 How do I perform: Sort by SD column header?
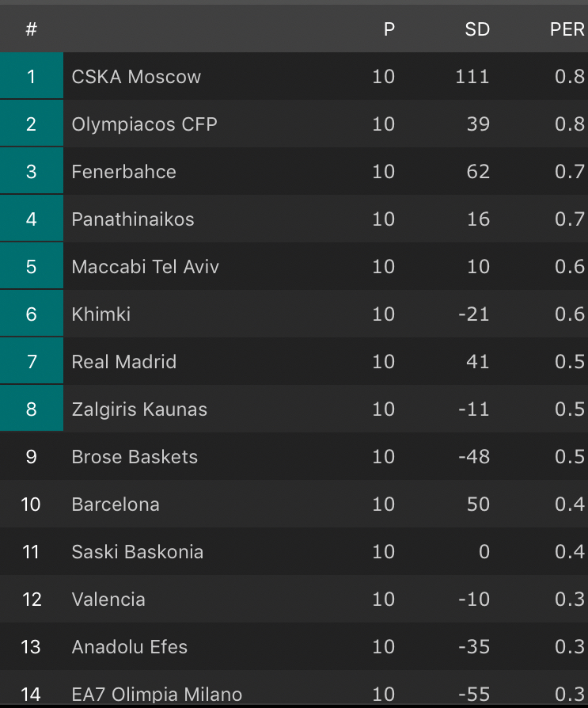(x=477, y=30)
